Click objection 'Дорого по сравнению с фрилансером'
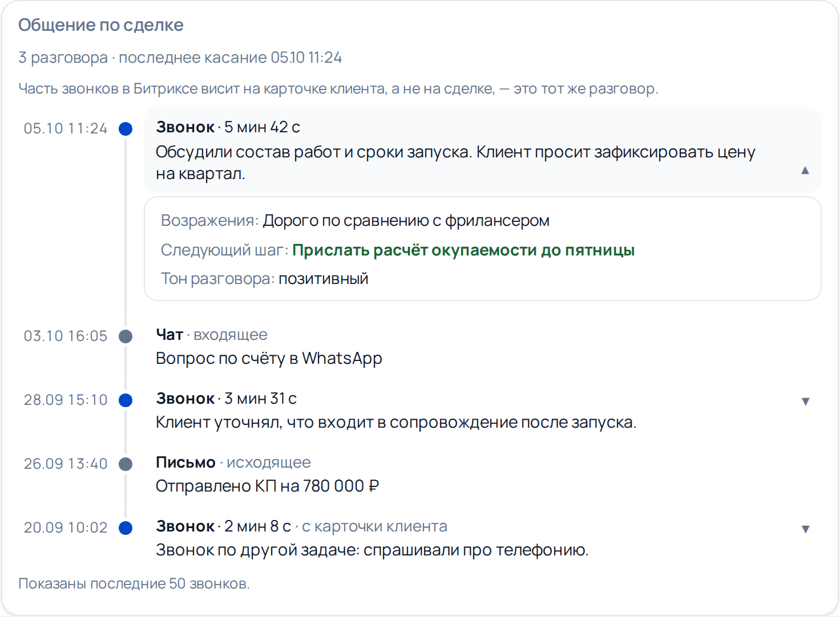 [406, 221]
